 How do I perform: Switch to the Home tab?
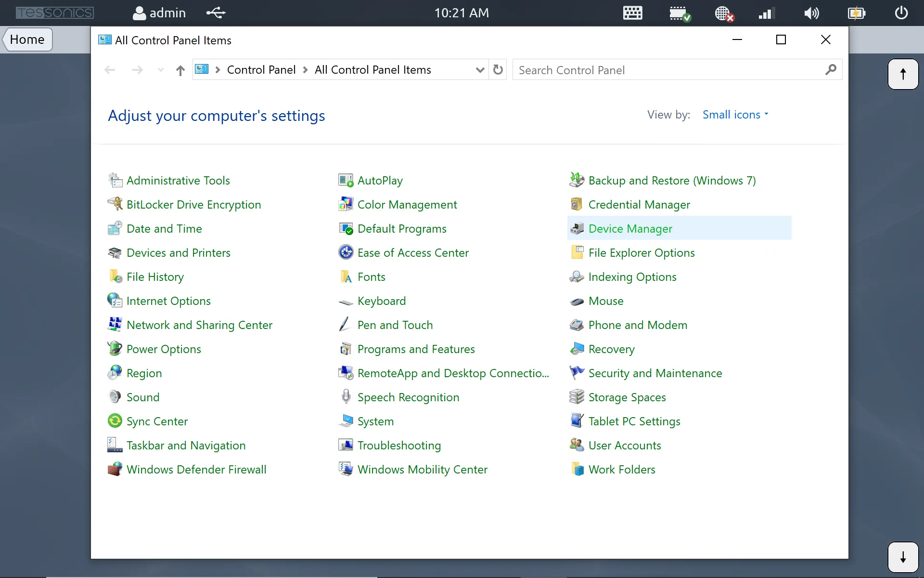click(26, 39)
